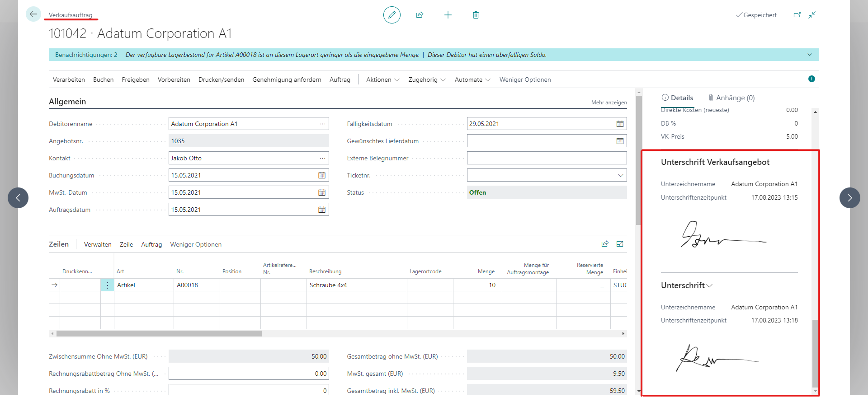The width and height of the screenshot is (868, 397).
Task: Go to next record arrow
Action: click(849, 198)
